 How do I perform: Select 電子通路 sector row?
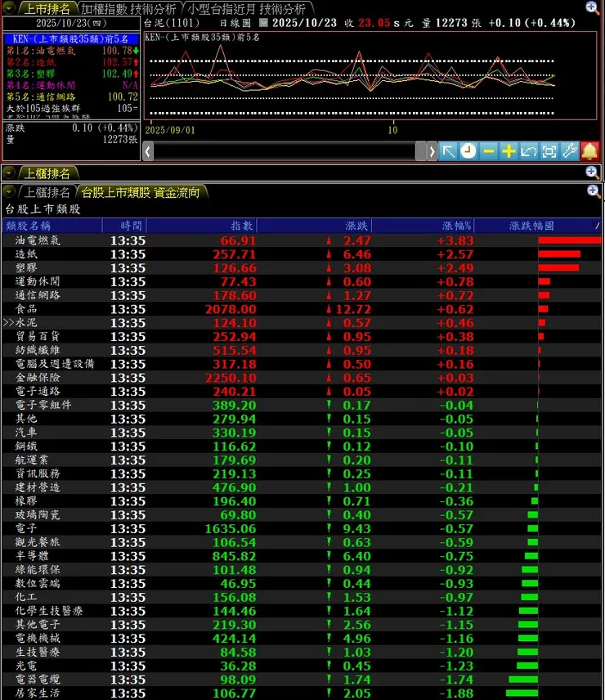click(x=302, y=392)
